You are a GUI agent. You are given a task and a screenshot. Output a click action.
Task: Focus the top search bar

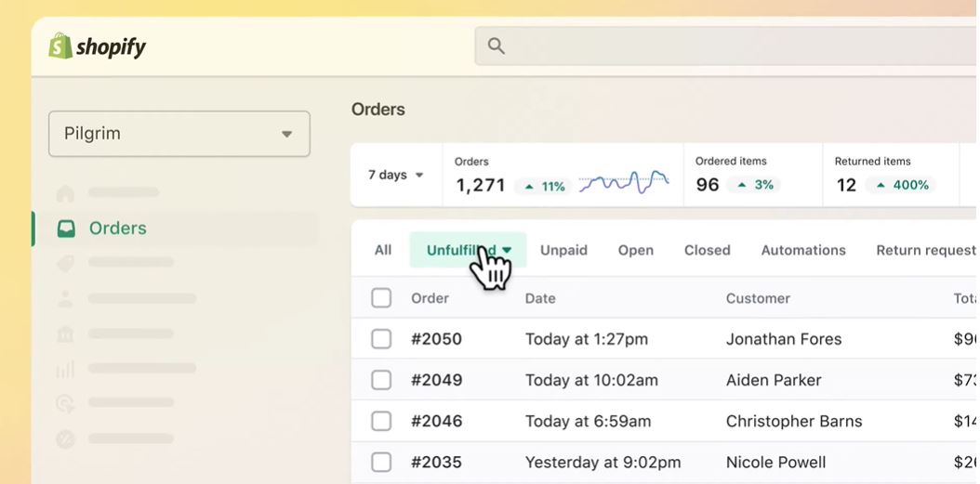[727, 46]
